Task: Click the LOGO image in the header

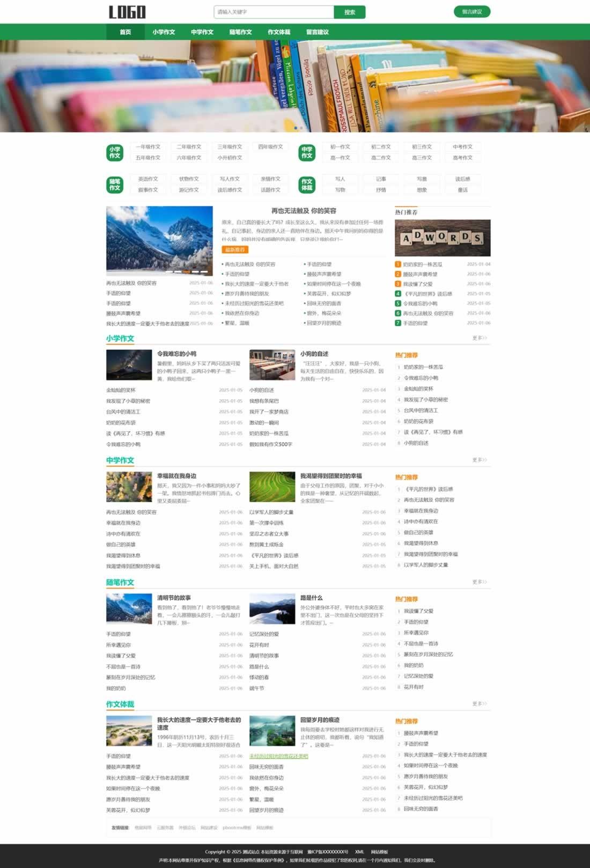Action: coord(127,12)
